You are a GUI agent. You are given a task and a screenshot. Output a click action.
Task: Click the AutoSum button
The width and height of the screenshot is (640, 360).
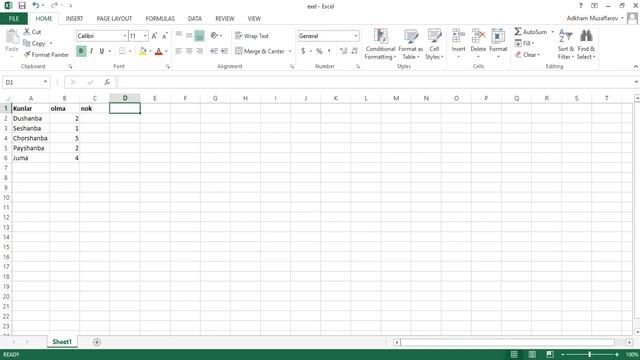[x=530, y=32]
